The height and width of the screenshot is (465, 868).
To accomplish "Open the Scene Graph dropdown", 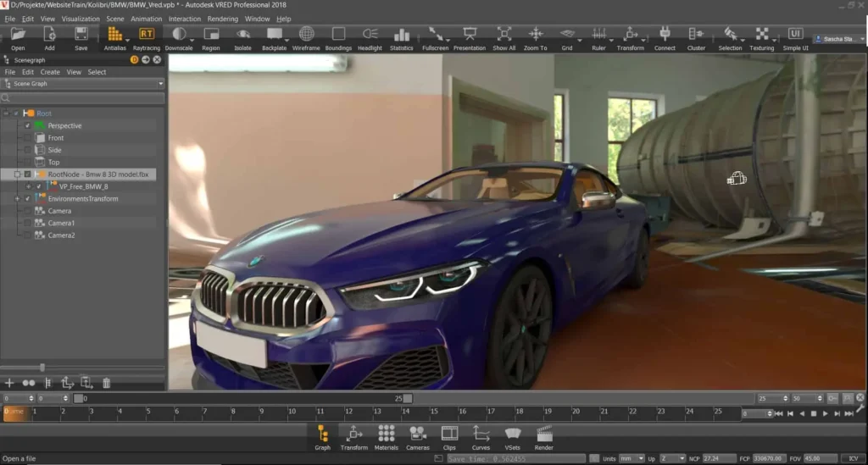I will coord(84,84).
